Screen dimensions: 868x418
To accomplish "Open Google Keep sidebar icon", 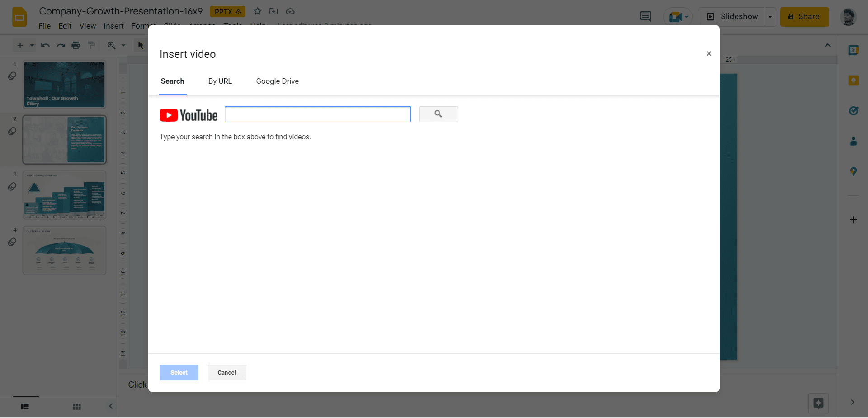I will pos(853,81).
